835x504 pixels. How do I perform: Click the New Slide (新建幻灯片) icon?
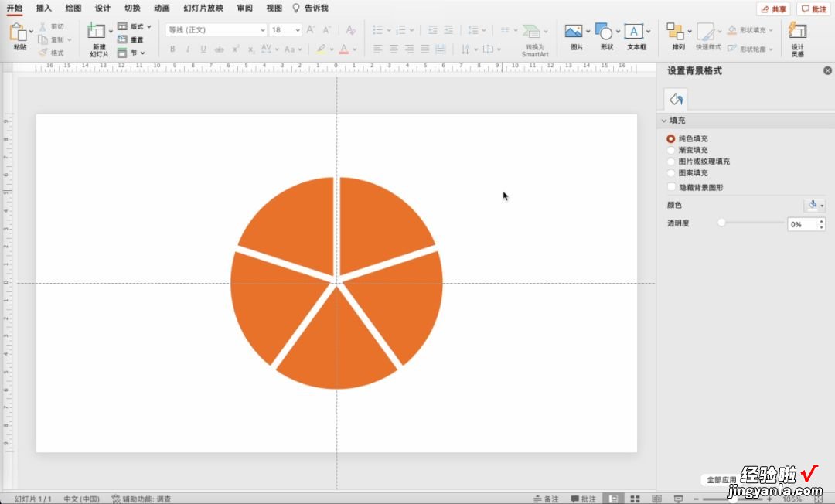pyautogui.click(x=97, y=31)
